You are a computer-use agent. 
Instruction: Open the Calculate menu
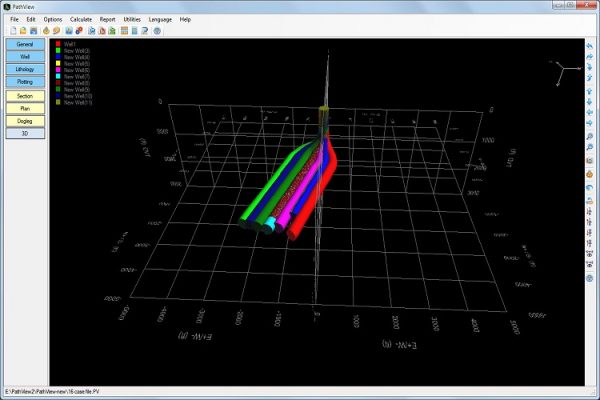pos(81,19)
